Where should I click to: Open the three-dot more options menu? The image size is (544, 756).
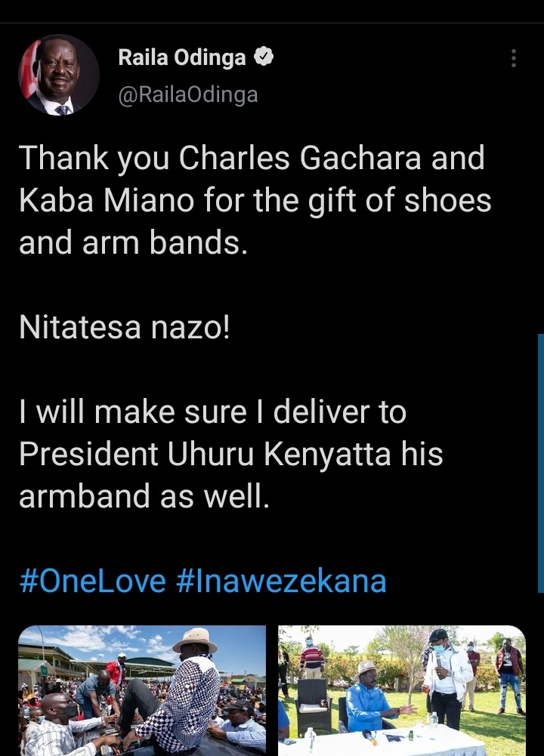coord(514,58)
